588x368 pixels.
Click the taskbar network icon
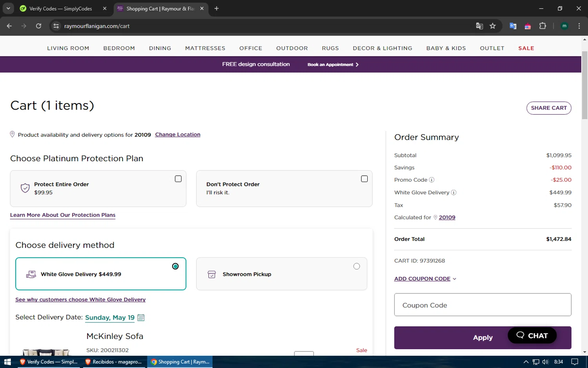[536, 362]
